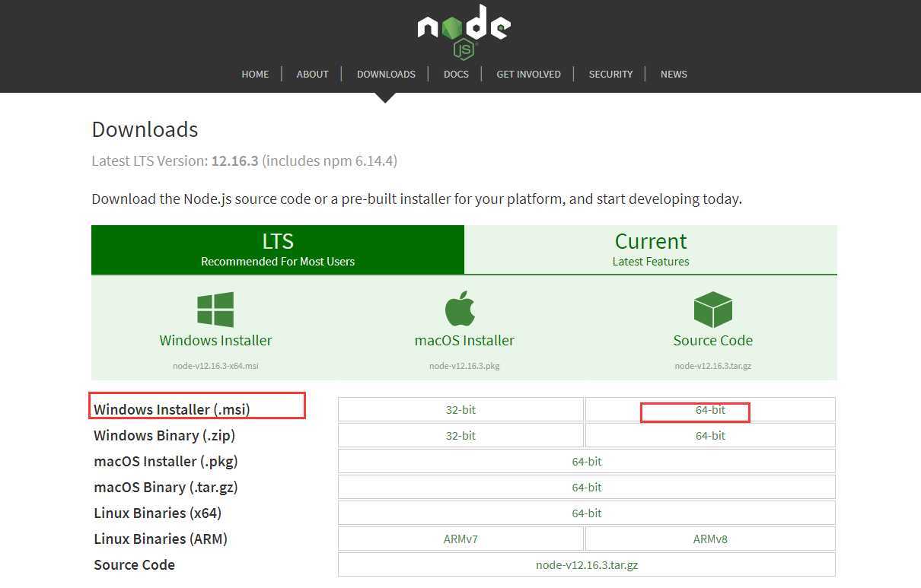This screenshot has width=921, height=588.
Task: Click node-v12.16.3.pkg filename text
Action: pos(464,366)
